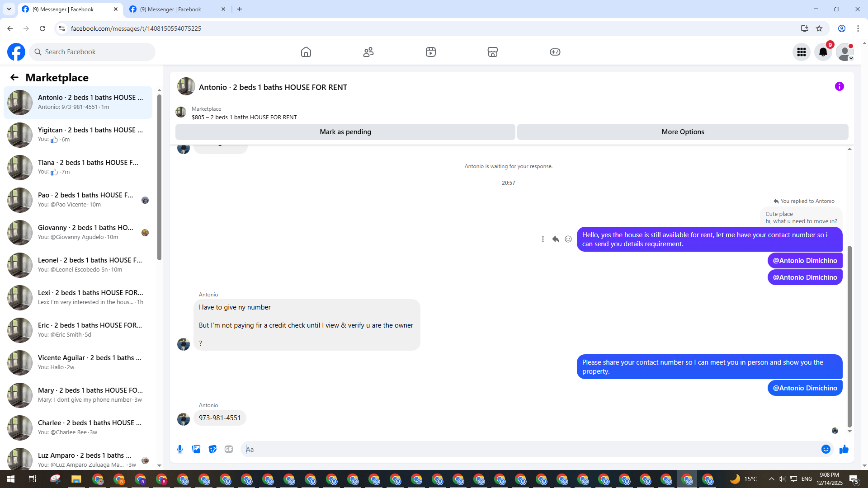Expand the account profile menu
Image resolution: width=868 pixels, height=488 pixels.
[x=845, y=52]
